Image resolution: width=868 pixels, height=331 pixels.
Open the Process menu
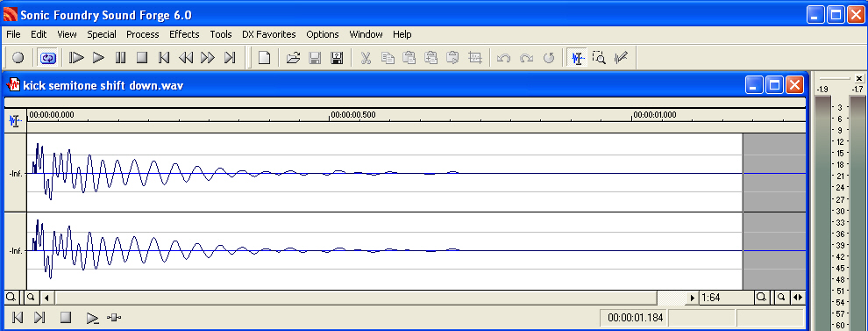pos(143,34)
